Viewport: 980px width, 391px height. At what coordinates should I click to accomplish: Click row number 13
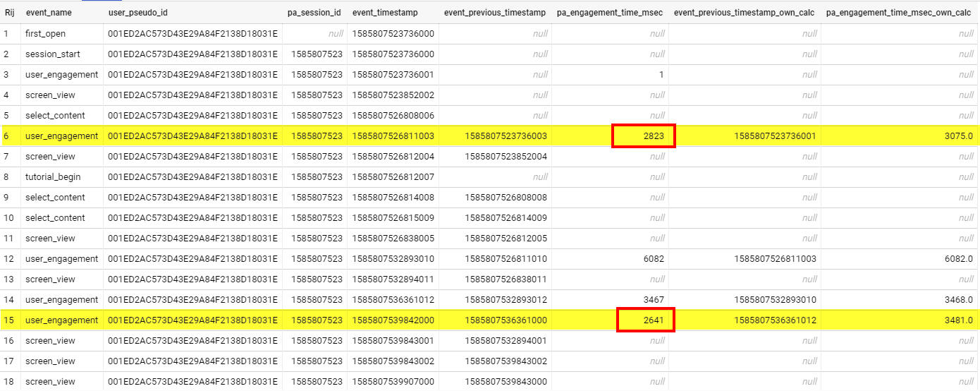(x=8, y=279)
